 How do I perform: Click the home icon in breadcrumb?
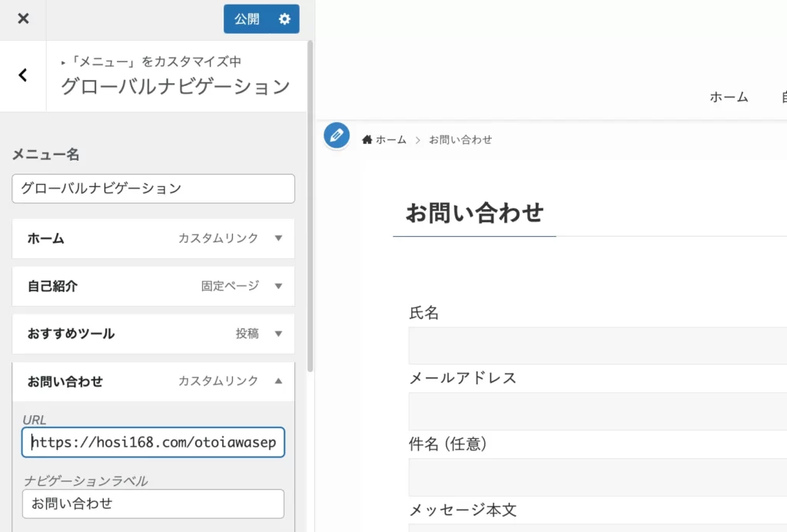click(x=367, y=139)
